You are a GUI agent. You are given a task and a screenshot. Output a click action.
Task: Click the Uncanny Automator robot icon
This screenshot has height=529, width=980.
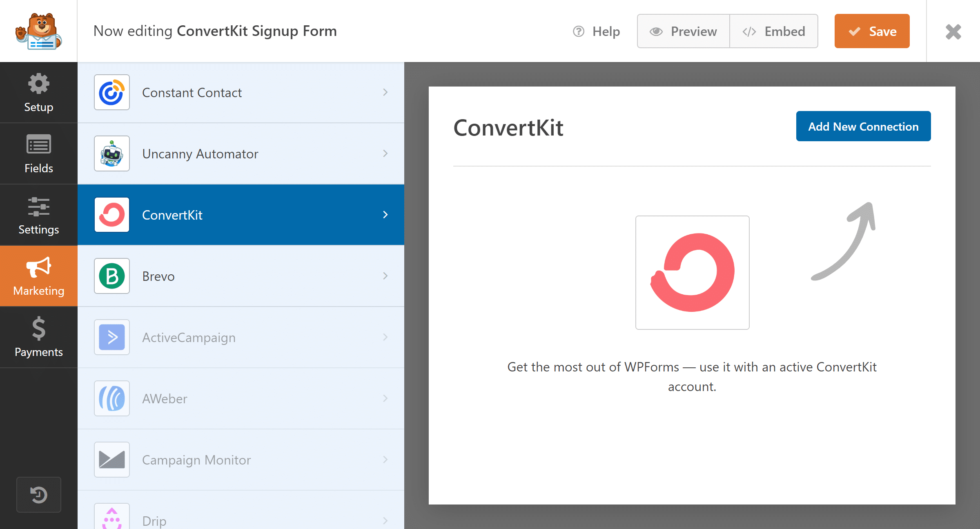tap(112, 153)
